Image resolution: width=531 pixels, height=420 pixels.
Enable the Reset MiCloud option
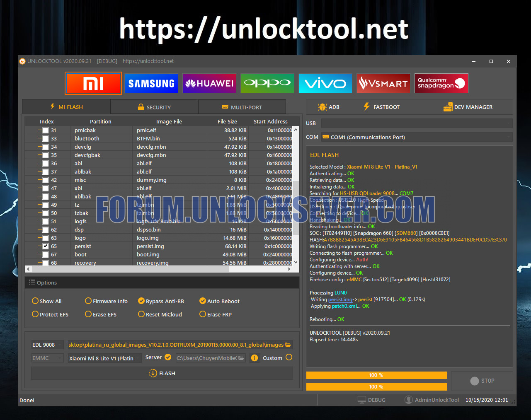[x=141, y=314]
